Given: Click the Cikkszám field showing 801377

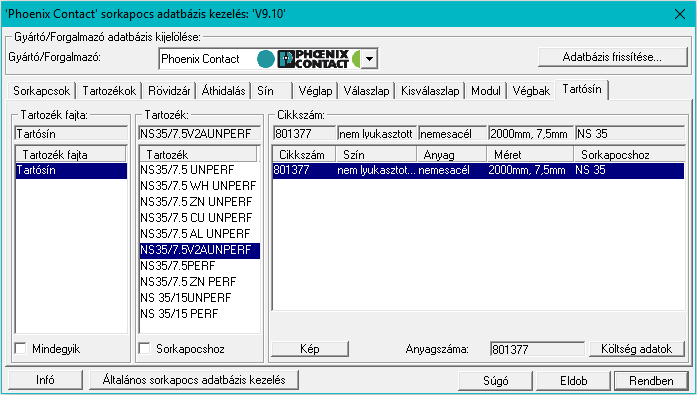Looking at the screenshot, I should pos(304,133).
